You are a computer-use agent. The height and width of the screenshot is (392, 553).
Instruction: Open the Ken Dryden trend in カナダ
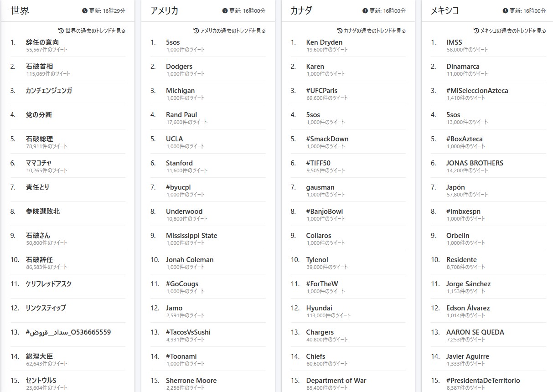pos(324,42)
